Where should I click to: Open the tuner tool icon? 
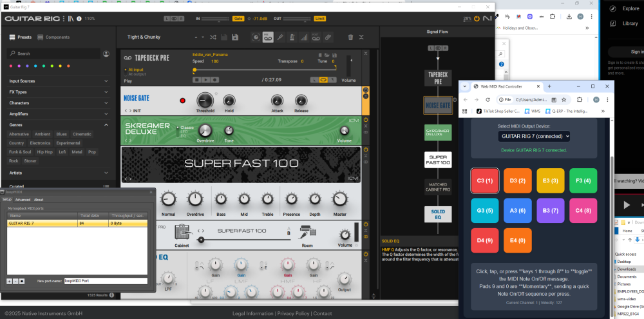coord(279,37)
